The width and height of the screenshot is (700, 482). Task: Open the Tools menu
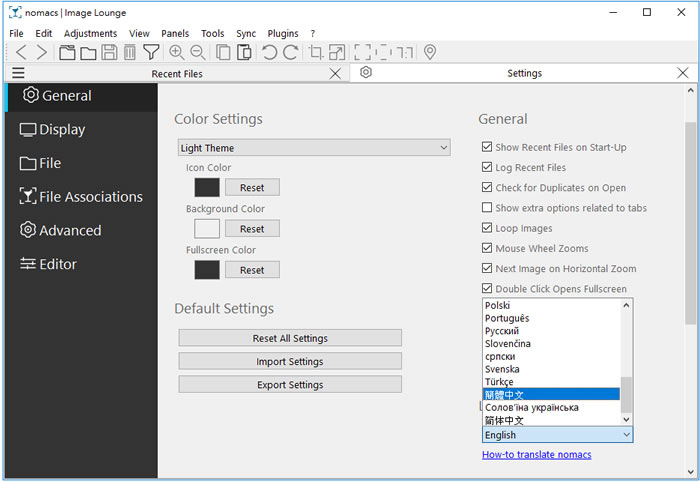click(212, 33)
